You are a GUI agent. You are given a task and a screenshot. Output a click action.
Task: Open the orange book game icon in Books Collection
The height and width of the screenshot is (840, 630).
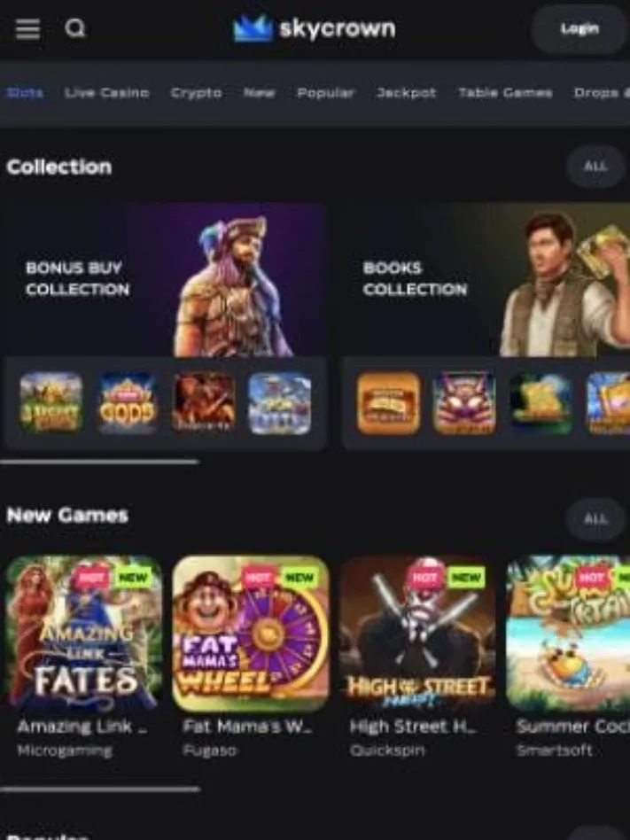point(388,403)
